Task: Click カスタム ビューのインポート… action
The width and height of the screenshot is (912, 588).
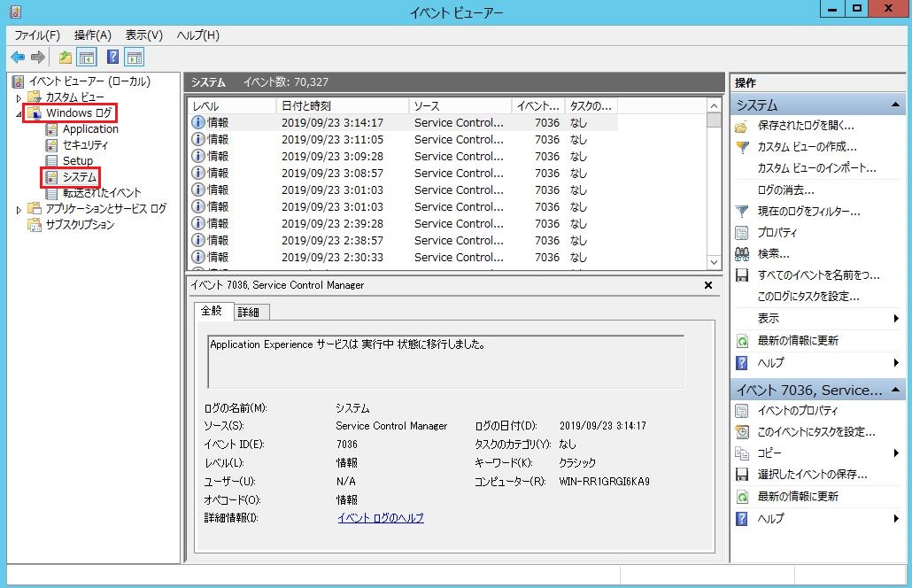Action: click(x=816, y=168)
